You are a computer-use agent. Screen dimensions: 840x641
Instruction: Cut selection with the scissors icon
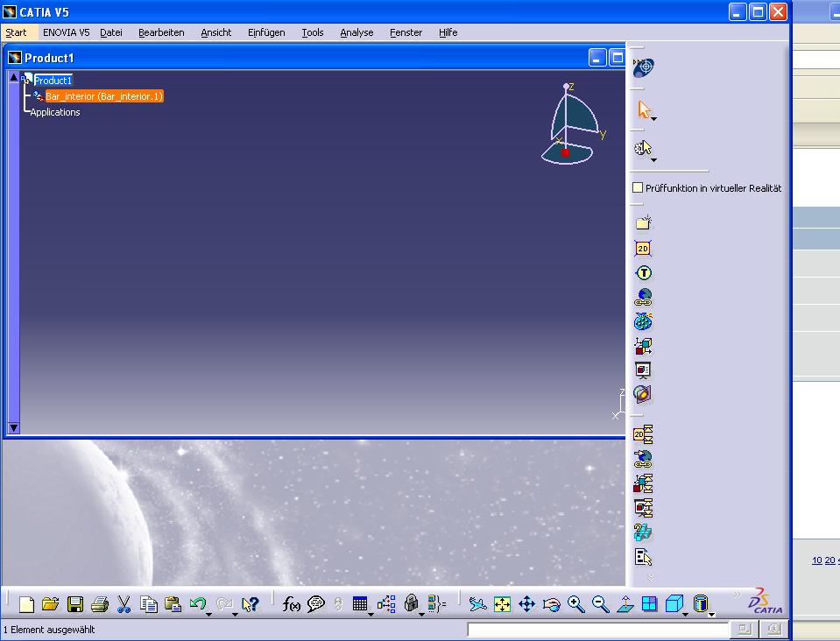124,604
